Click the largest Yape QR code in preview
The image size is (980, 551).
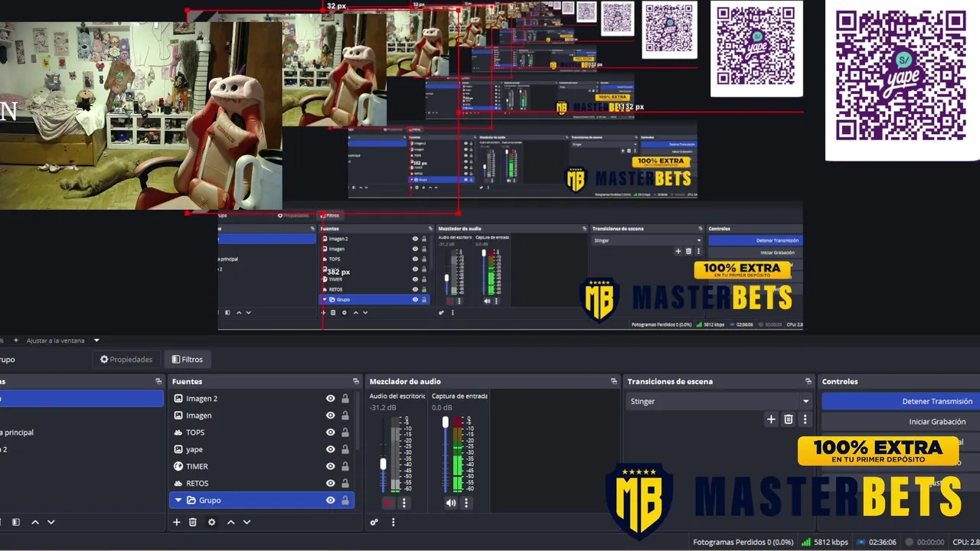(x=900, y=75)
